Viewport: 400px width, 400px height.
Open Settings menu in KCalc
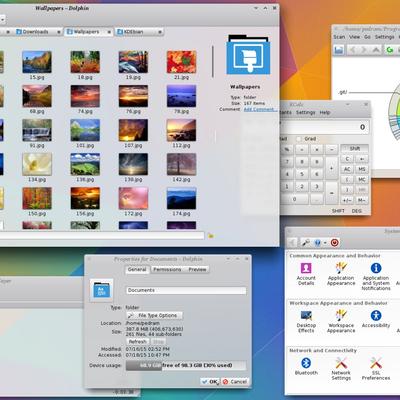click(305, 113)
